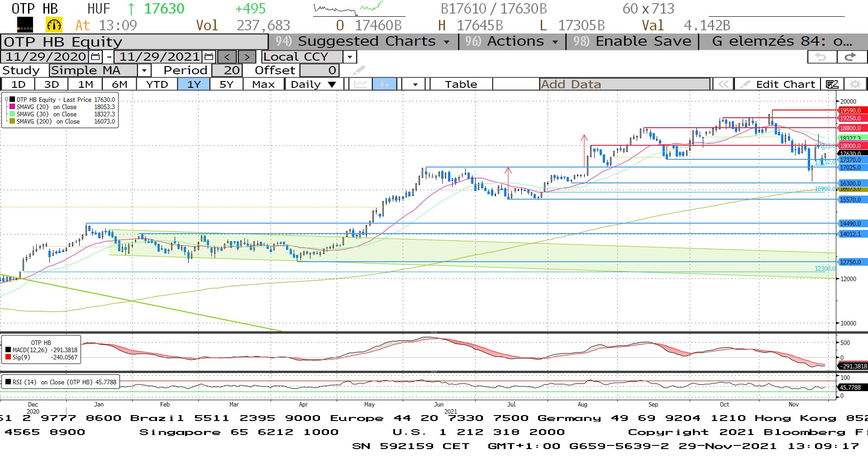This screenshot has height=464, width=868.
Task: Expand the chart type dropdown arrow
Action: (x=415, y=84)
